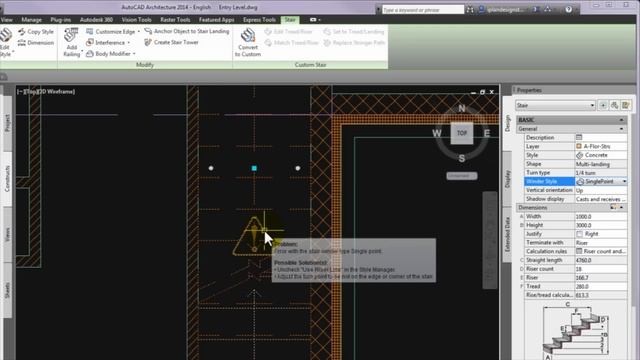Click the right round grip on the stair
640x360 pixels.
298,168
